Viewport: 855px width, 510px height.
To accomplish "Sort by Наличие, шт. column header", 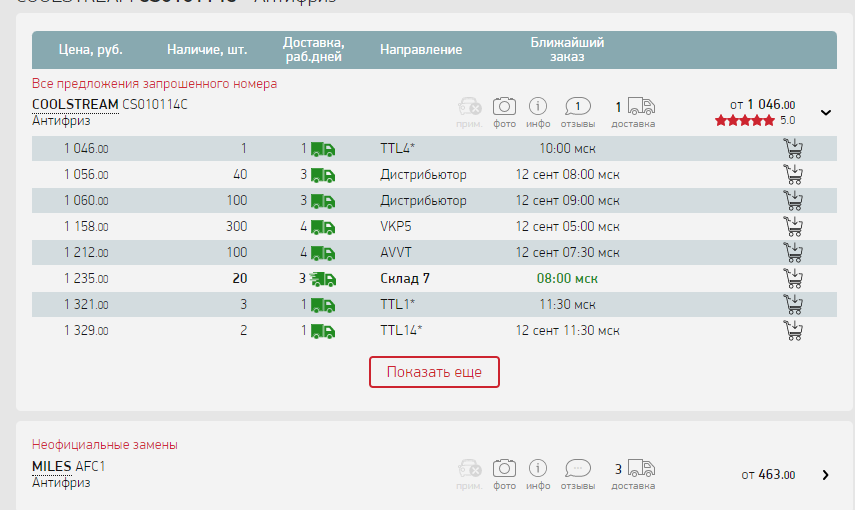I will pos(207,50).
